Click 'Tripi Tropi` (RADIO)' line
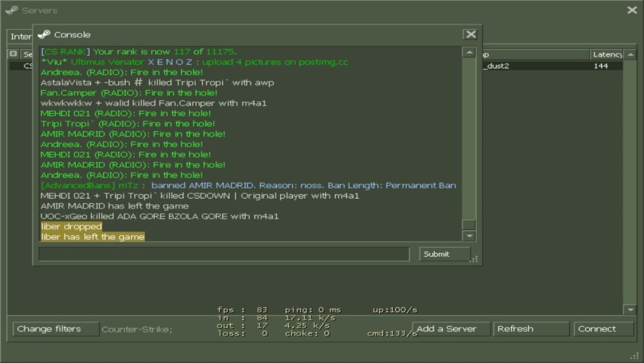Viewport: 644px width, 363px height. tap(128, 124)
